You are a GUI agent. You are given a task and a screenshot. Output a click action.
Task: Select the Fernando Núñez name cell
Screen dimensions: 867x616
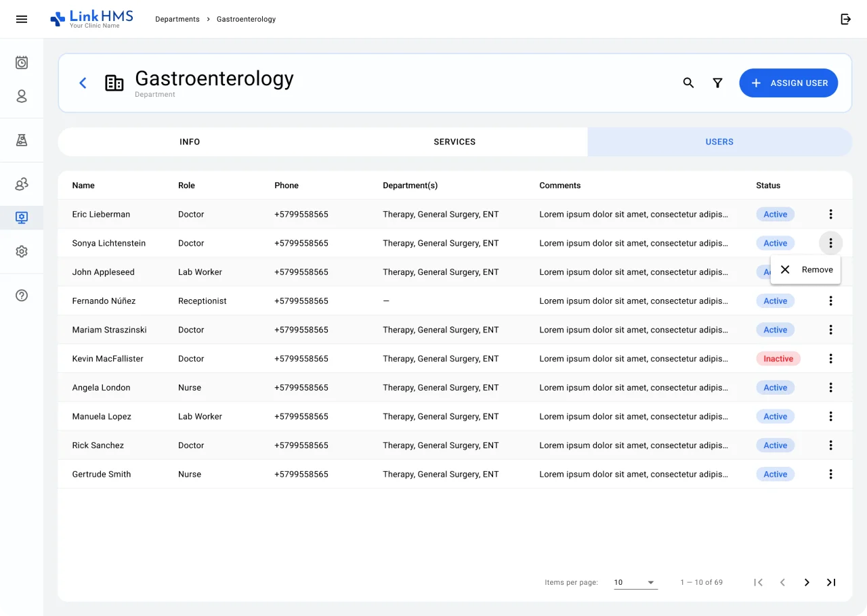click(x=104, y=301)
